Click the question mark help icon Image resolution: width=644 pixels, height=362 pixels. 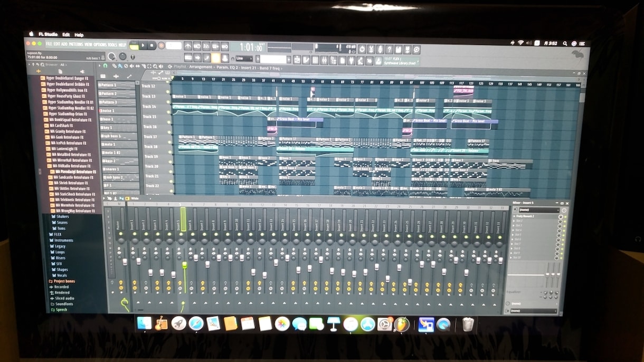click(x=389, y=49)
